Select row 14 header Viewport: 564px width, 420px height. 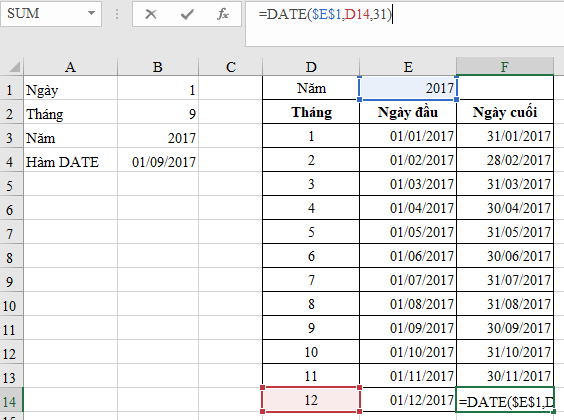[11, 401]
